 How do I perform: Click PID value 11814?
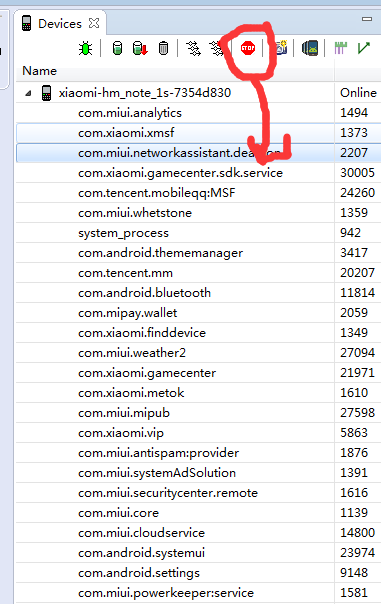[358, 293]
